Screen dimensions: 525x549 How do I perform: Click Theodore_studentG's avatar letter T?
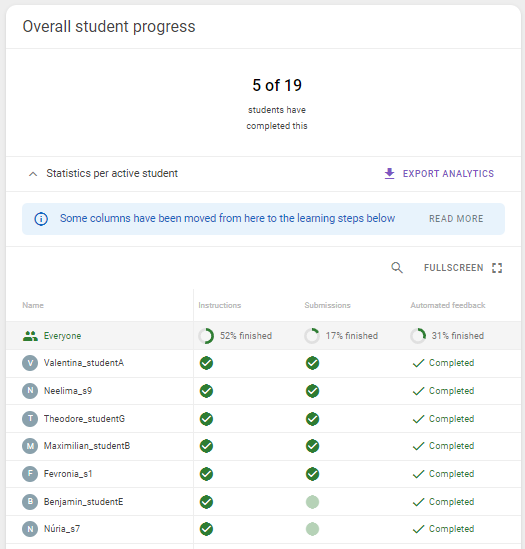click(30, 419)
